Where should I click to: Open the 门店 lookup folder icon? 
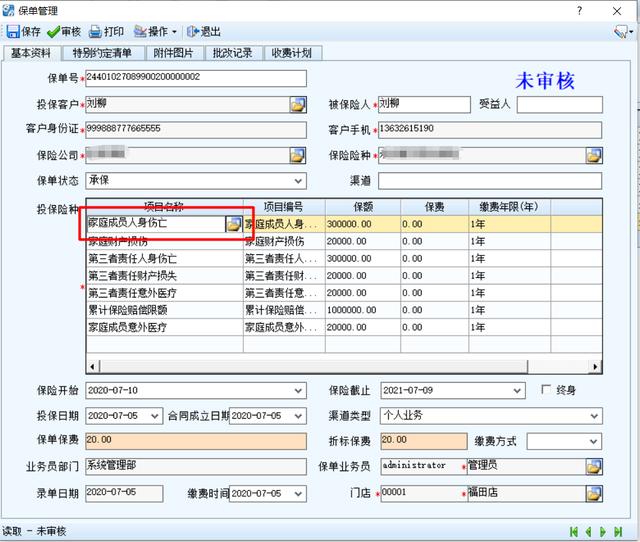click(x=594, y=493)
